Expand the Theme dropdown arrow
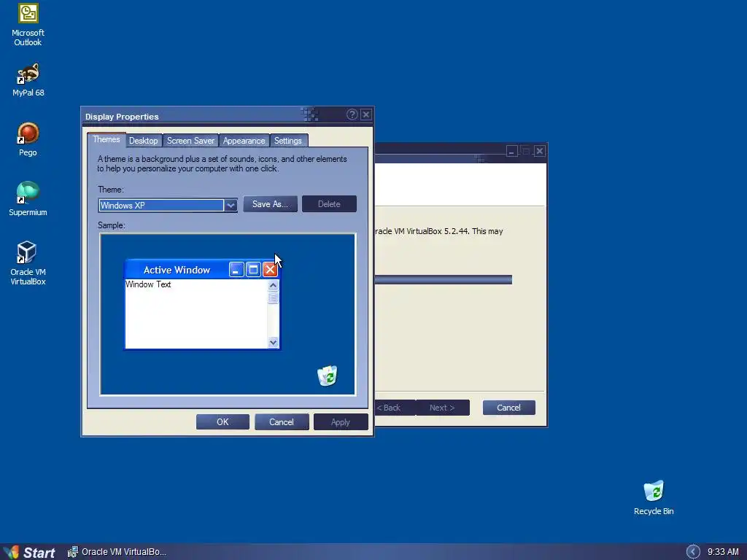 (231, 205)
